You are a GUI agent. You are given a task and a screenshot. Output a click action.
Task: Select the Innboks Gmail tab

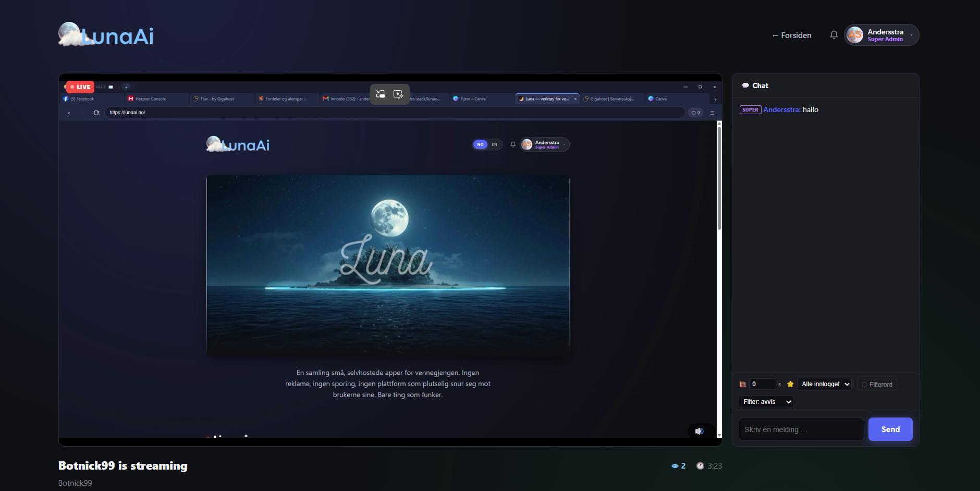tap(346, 99)
